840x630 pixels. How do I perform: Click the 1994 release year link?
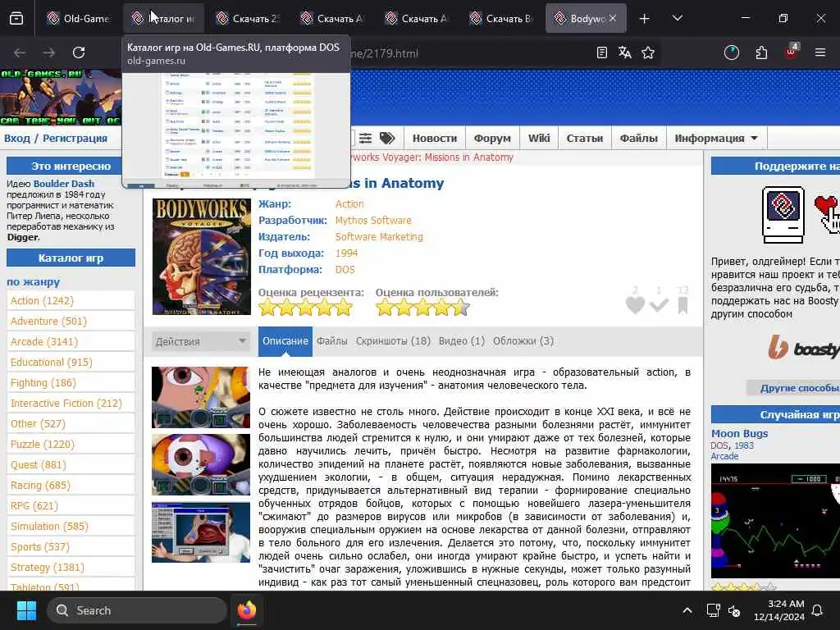click(346, 253)
